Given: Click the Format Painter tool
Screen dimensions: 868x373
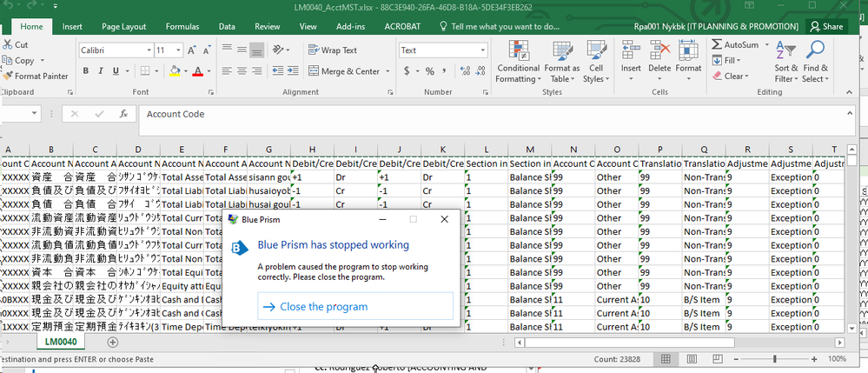Looking at the screenshot, I should coord(35,77).
